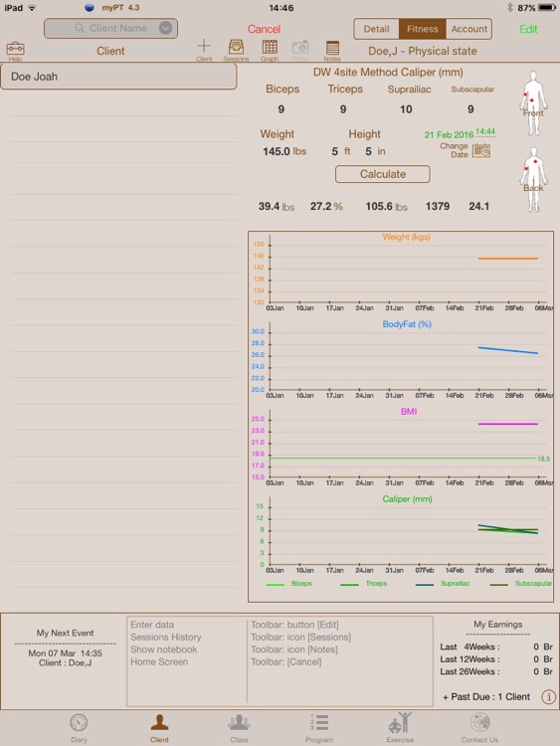Tap Toolbar: button [Edit] hint

pyautogui.click(x=295, y=625)
